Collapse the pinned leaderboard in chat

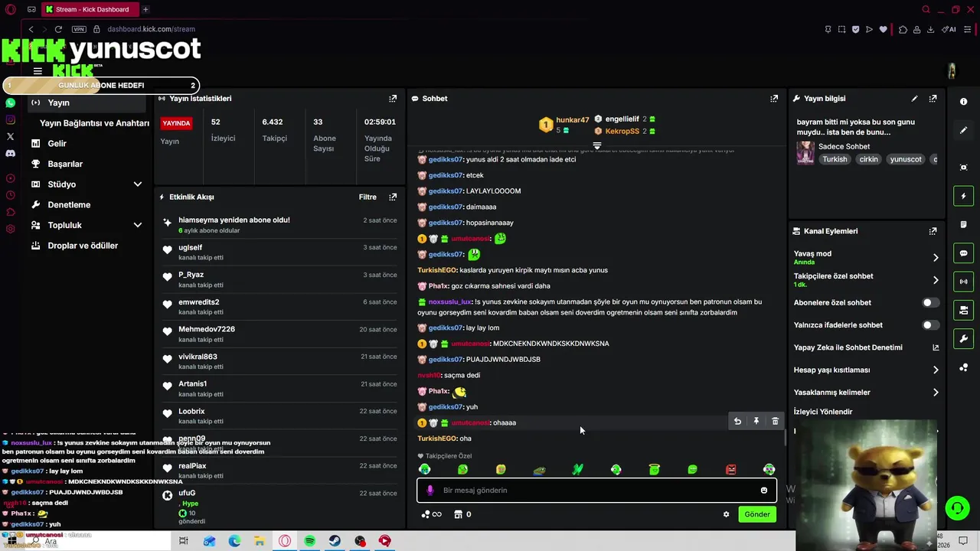pos(597,145)
